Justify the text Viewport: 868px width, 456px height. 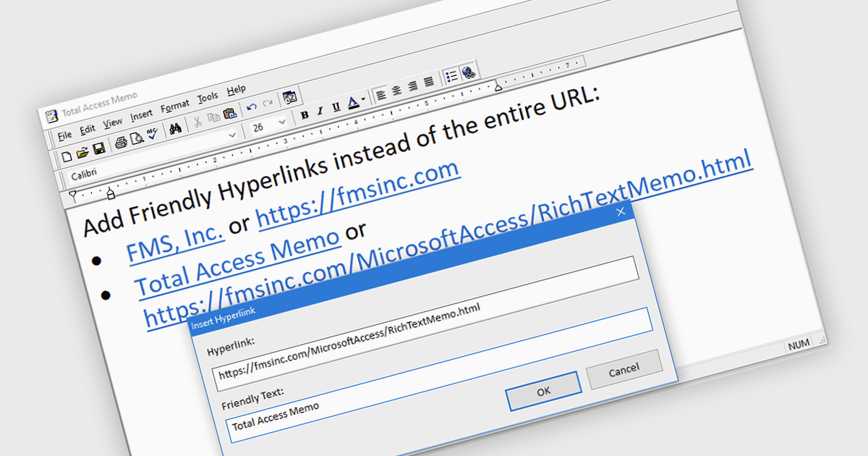(x=428, y=82)
